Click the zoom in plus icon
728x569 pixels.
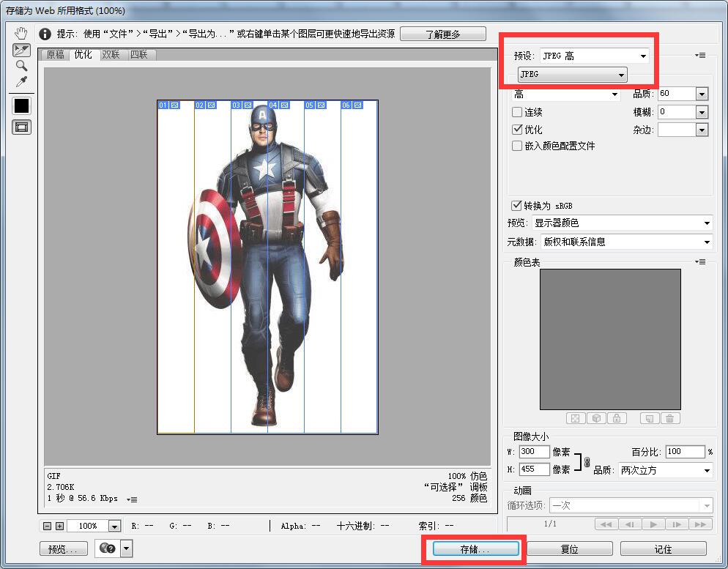coord(59,526)
